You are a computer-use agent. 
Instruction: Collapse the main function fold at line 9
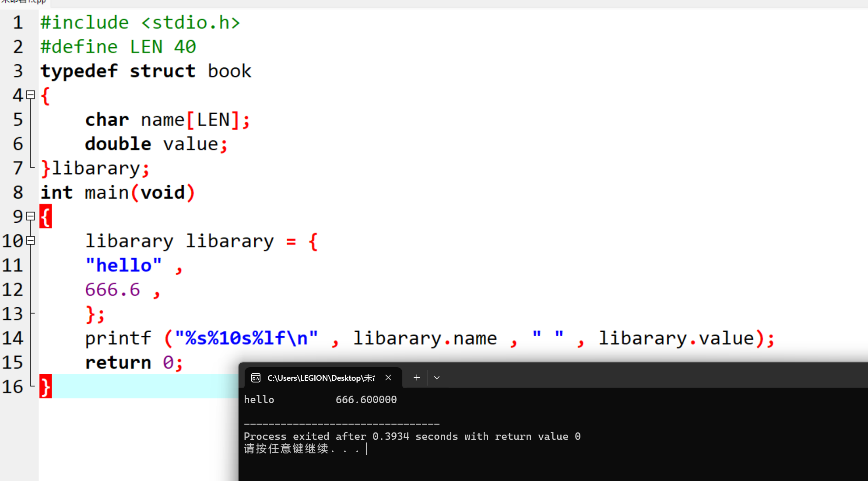[x=31, y=216]
